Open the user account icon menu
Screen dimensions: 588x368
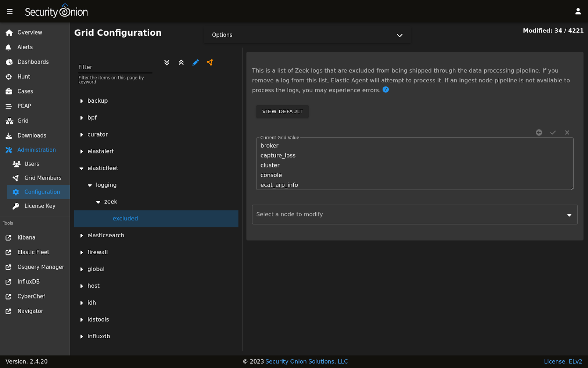point(578,11)
